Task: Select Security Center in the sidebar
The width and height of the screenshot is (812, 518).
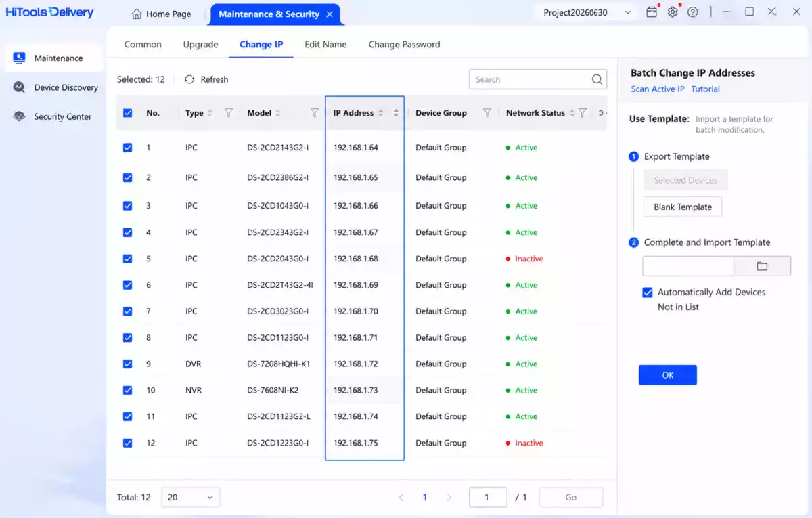Action: pyautogui.click(x=54, y=116)
